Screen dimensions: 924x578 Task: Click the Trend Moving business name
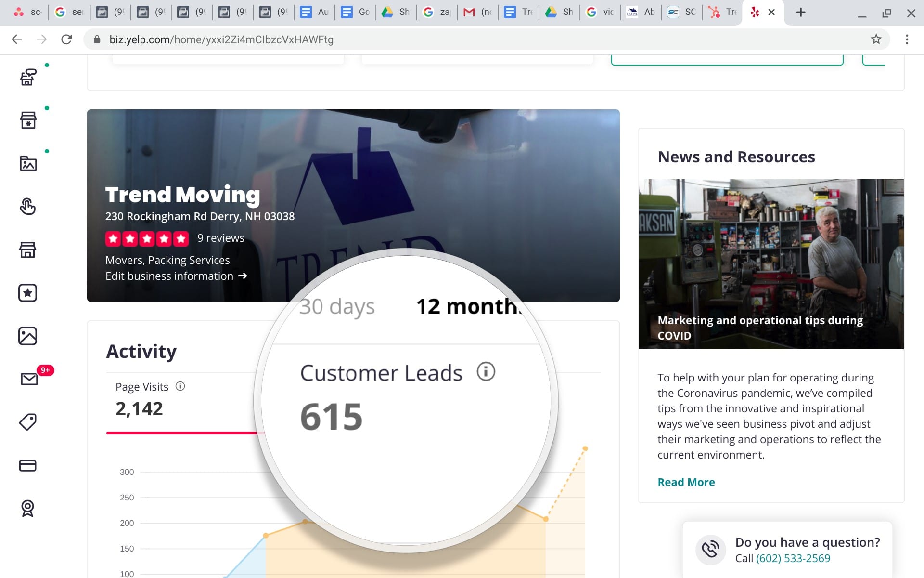tap(183, 195)
